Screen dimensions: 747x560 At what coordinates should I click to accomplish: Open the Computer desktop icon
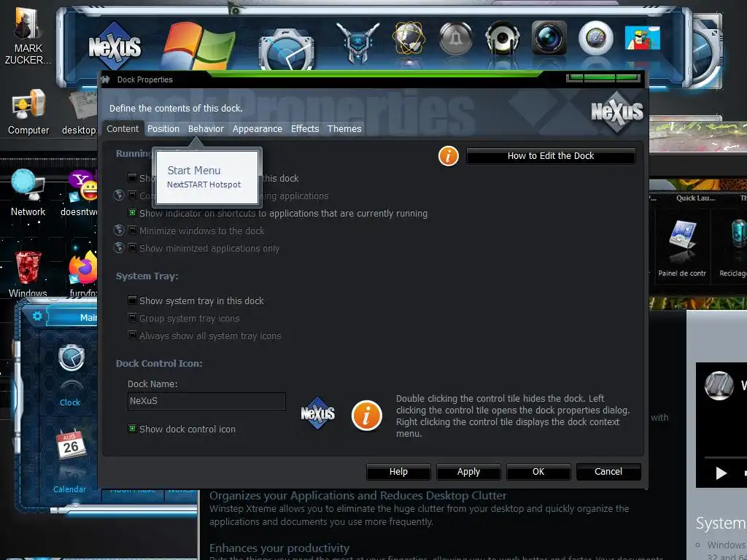tap(28, 112)
